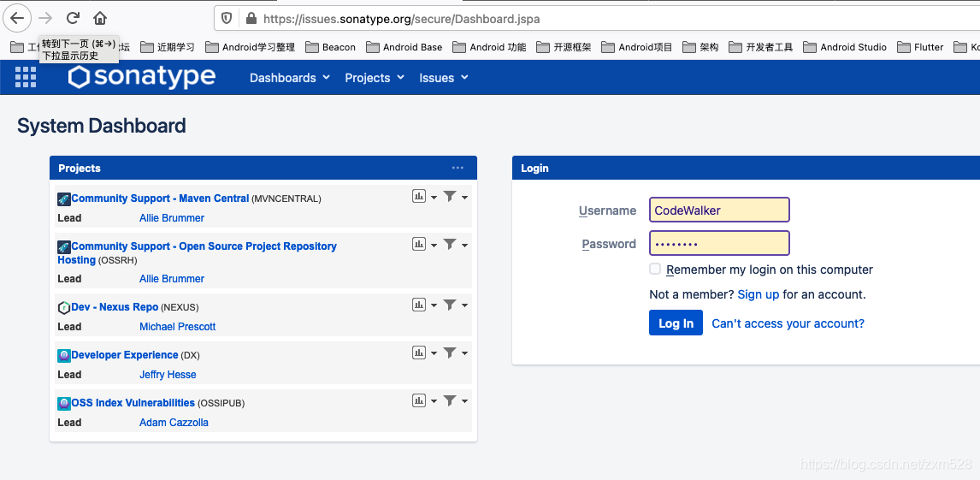Open chart icon for Maven Central project

(x=419, y=196)
